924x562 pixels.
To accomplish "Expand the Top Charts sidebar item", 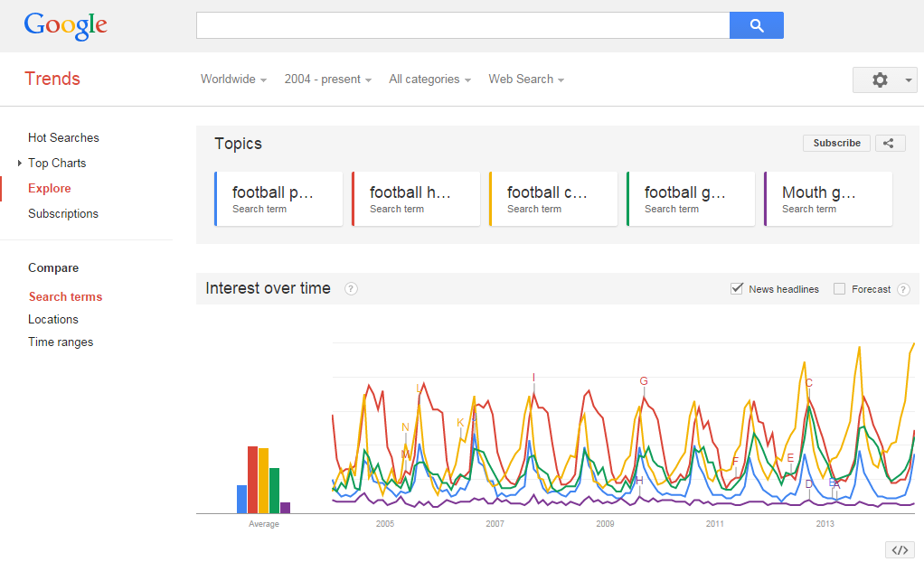I will (x=20, y=164).
